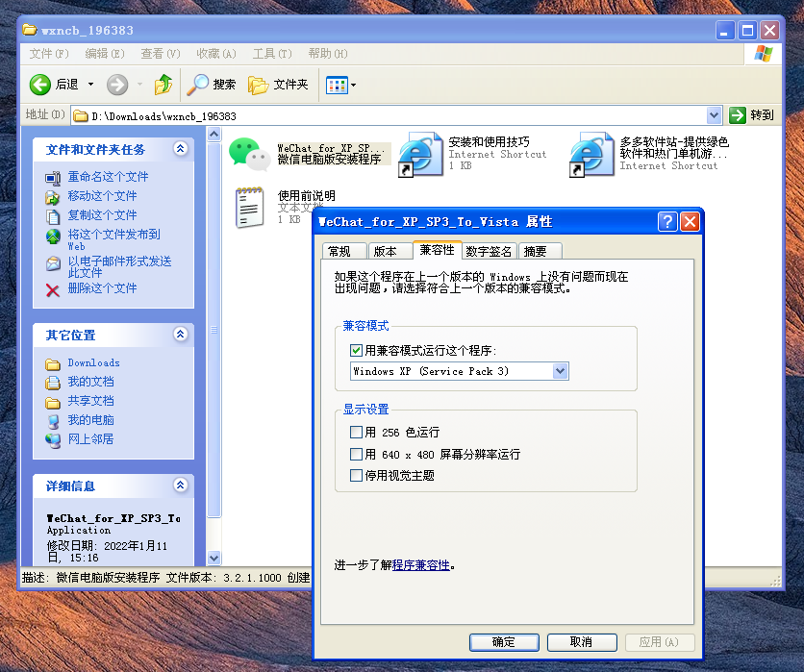Click the address path input field
This screenshot has height=672, width=804.
click(389, 115)
